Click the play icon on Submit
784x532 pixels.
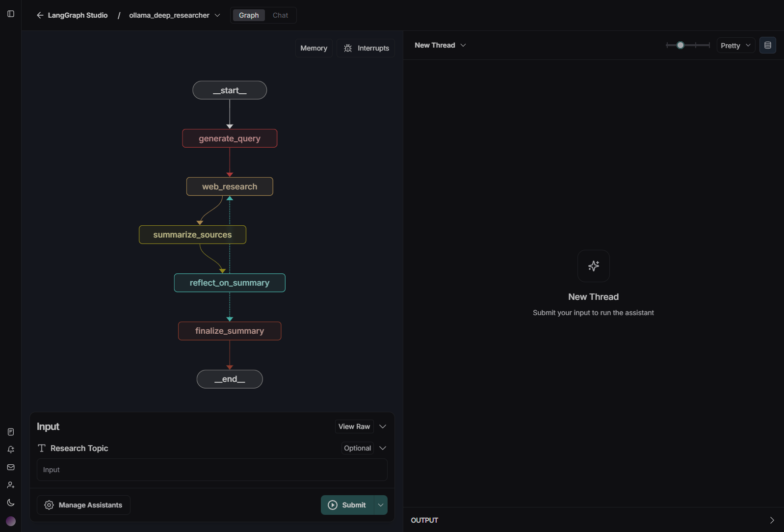333,505
